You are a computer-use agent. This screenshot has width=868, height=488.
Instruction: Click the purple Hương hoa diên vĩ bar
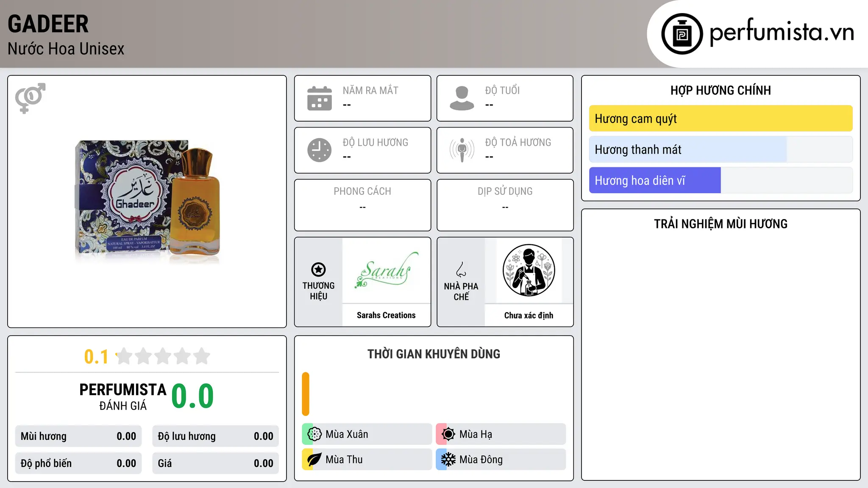pyautogui.click(x=655, y=180)
